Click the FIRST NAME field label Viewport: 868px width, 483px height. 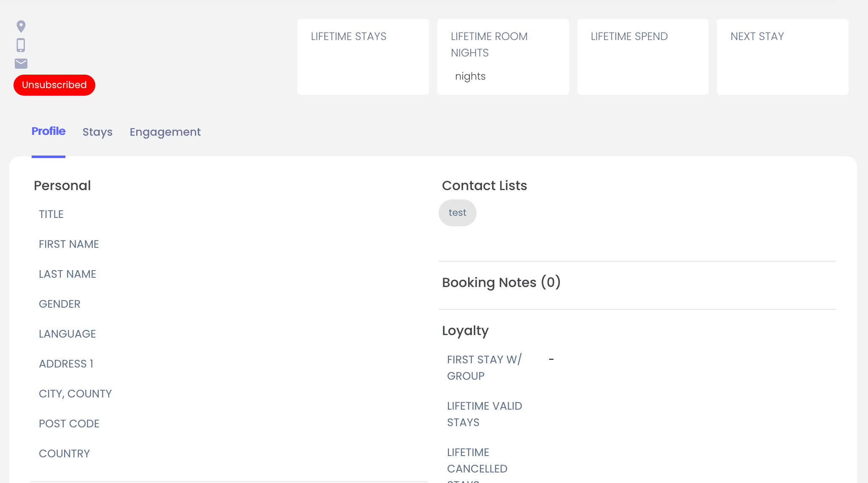click(x=69, y=244)
